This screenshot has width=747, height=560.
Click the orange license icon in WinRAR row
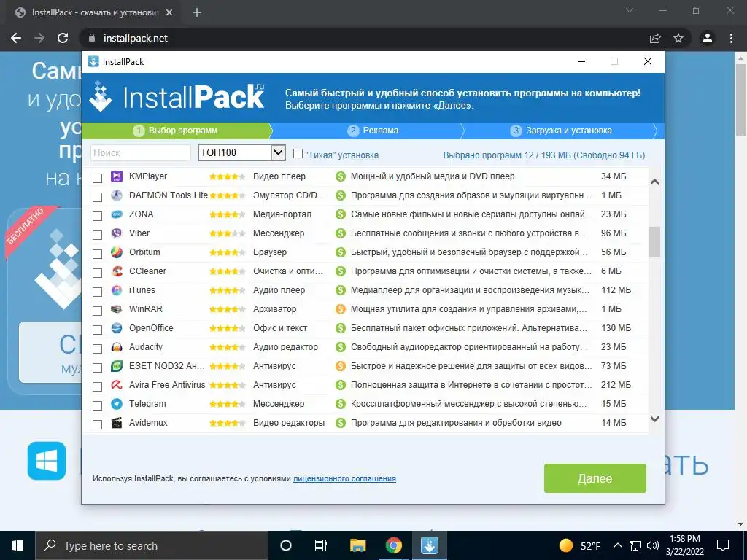tap(340, 309)
